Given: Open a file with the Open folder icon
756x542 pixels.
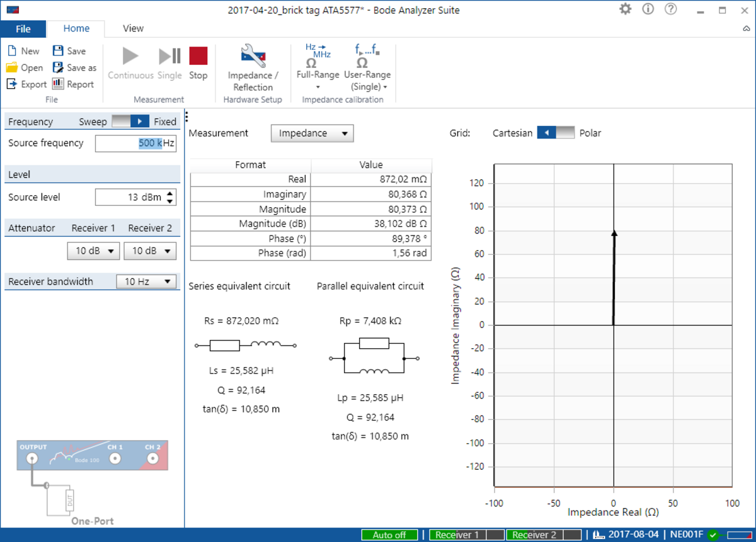Looking at the screenshot, I should [x=12, y=68].
